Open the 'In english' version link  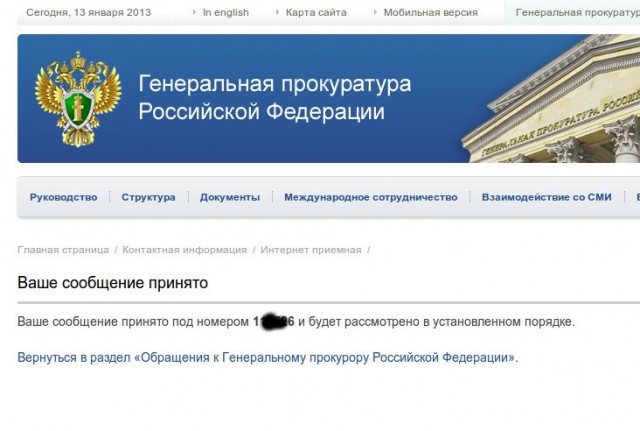pyautogui.click(x=226, y=13)
